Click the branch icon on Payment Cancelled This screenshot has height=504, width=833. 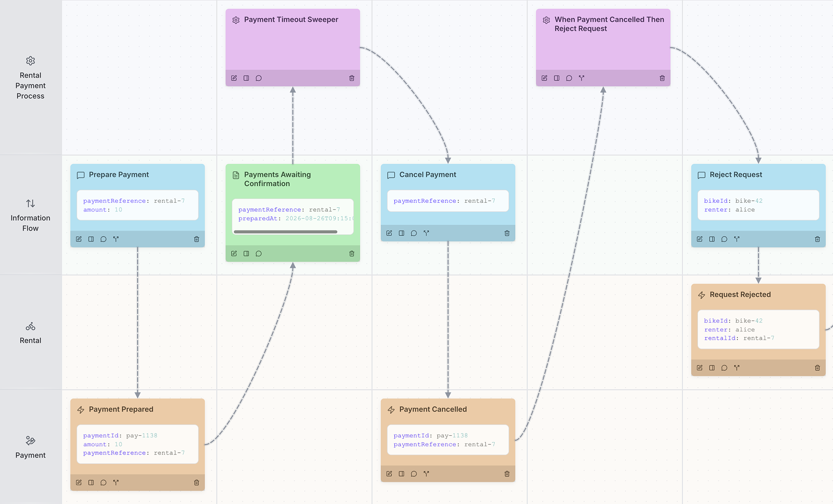click(426, 474)
